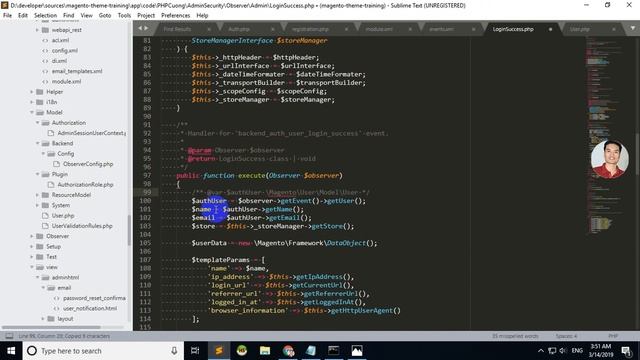The height and width of the screenshot is (360, 640).
Task: Click the panel switcher icon in status bar
Action: [x=9, y=336]
